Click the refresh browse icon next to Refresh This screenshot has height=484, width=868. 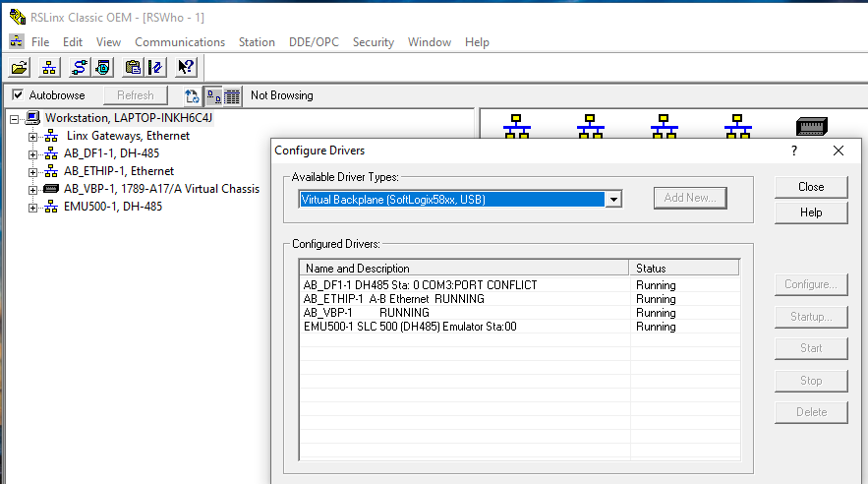tap(192, 95)
